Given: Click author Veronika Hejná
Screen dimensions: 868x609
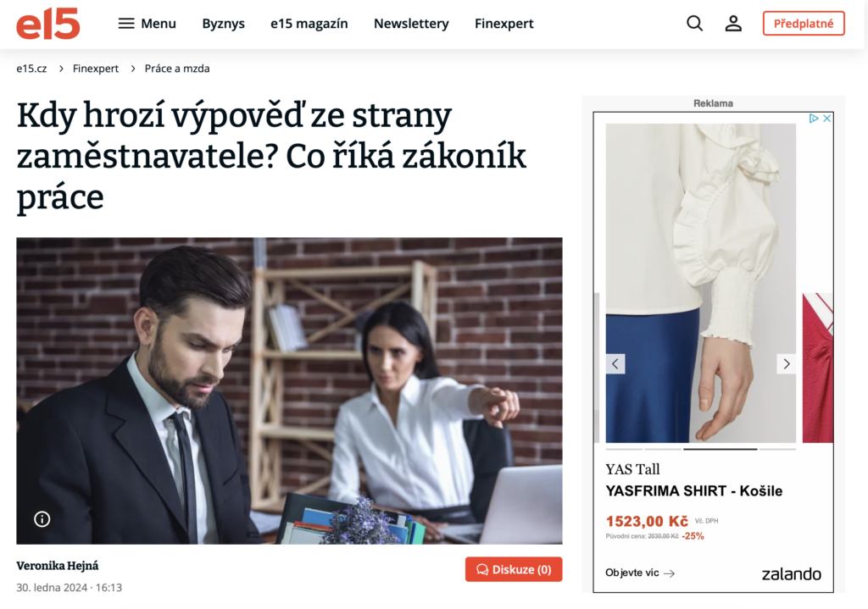Looking at the screenshot, I should pos(58,566).
